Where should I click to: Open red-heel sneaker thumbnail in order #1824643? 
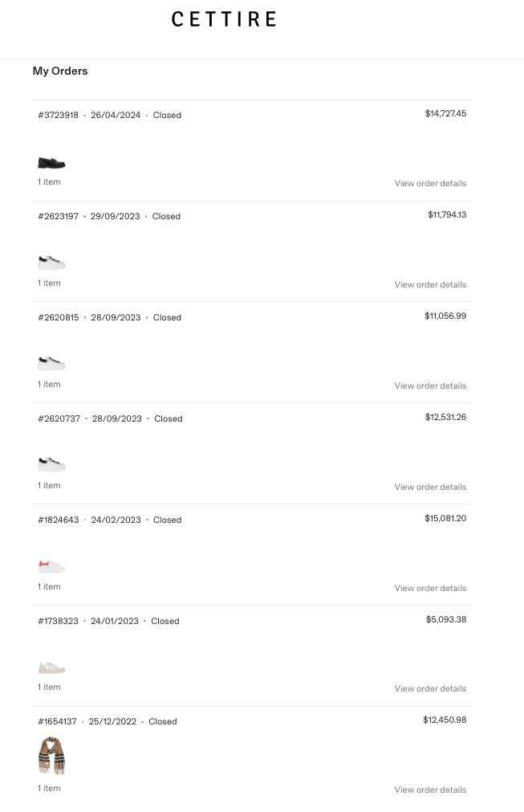51,566
